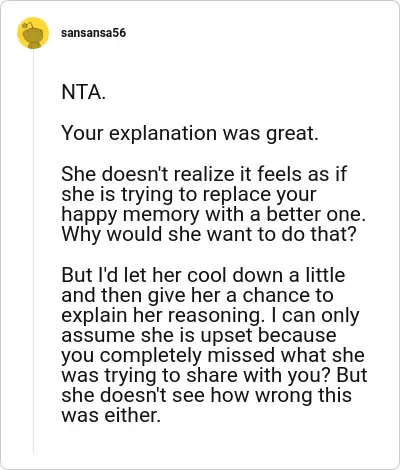
Task: Collapse the comment using the vertical thread line
Action: pyautogui.click(x=33, y=252)
